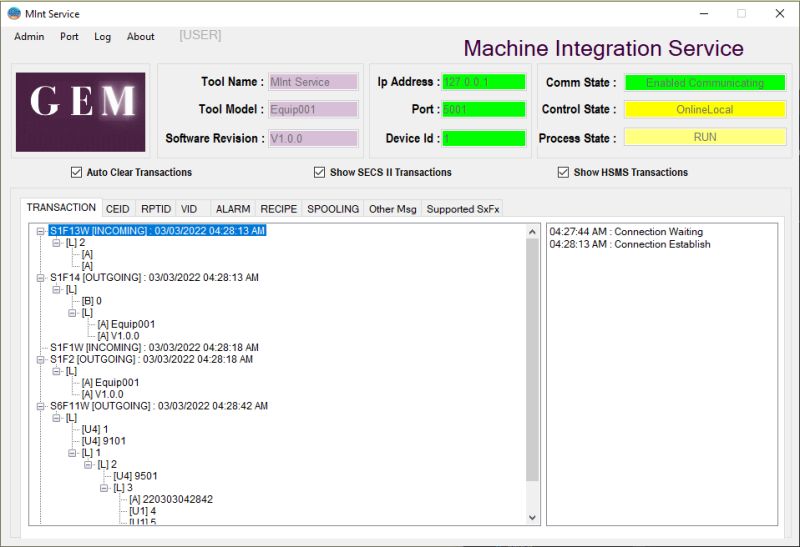Toggle Show HSMS Transactions checkbox
Image resolution: width=800 pixels, height=547 pixels.
pyautogui.click(x=563, y=172)
